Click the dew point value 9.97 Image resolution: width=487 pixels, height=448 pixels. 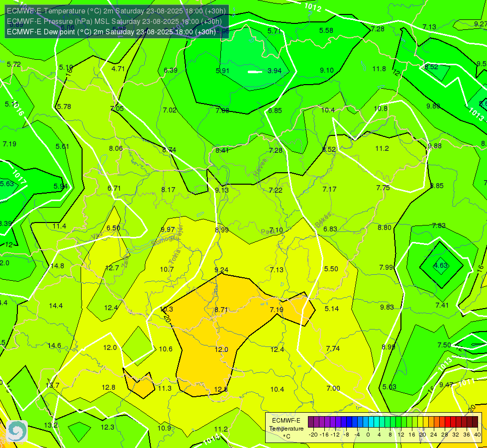[x=168, y=230]
